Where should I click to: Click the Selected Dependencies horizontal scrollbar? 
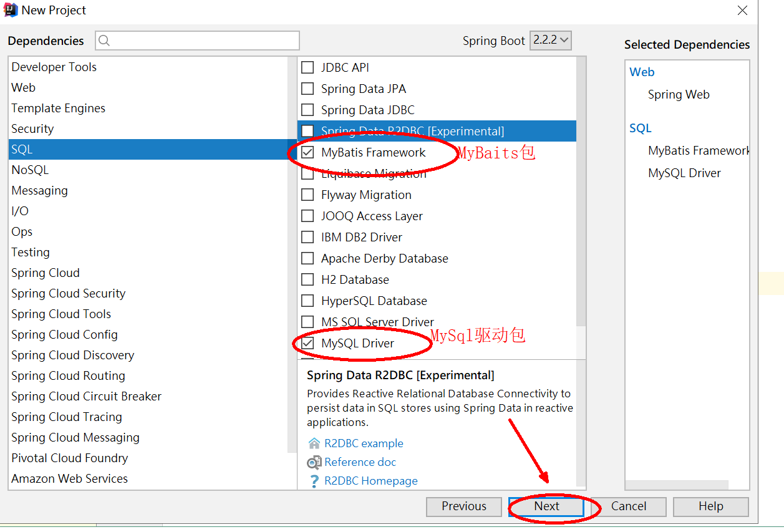pos(677,485)
